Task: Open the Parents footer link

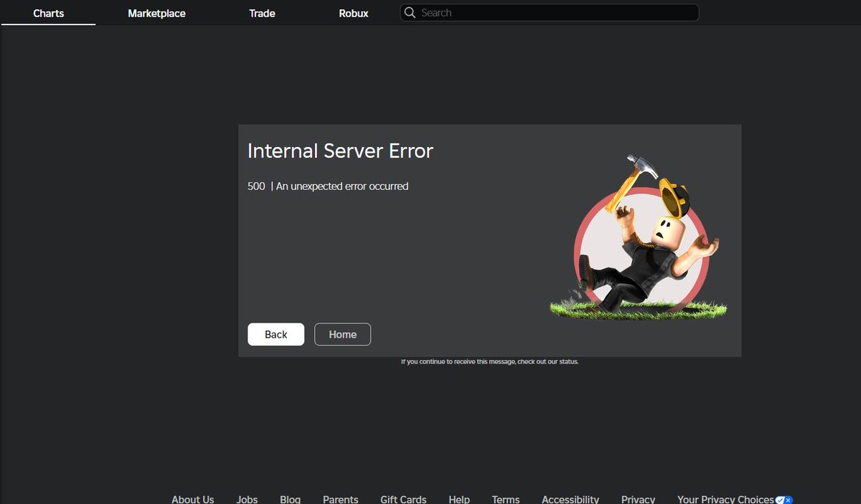Action: click(x=340, y=499)
